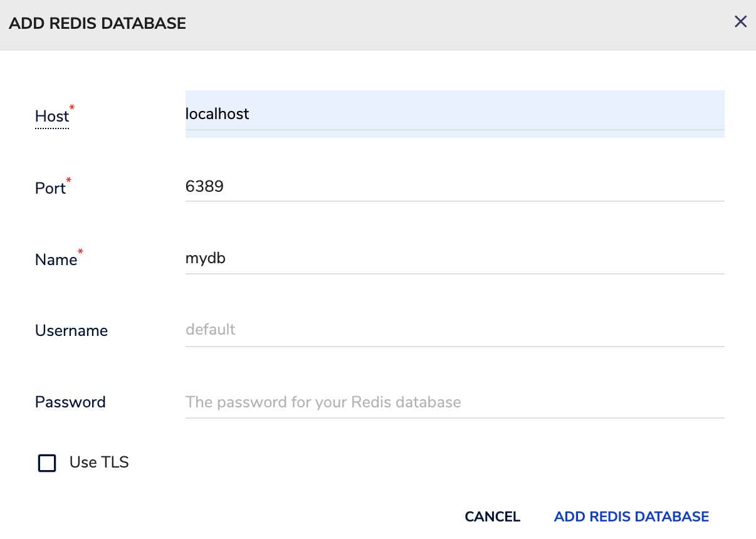Screen dimensions: 756x539
Task: Click the Add Redis Database dialog title
Action: pos(97,24)
